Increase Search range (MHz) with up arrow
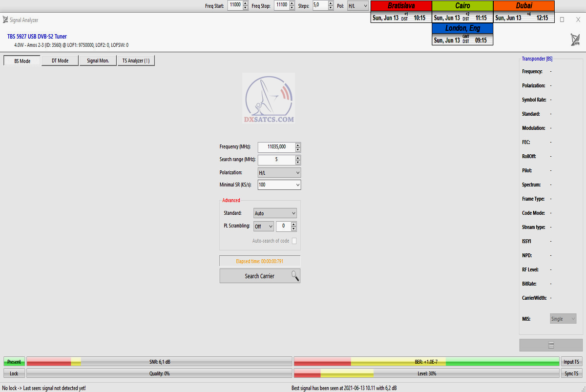This screenshot has height=392, width=586. coord(298,158)
